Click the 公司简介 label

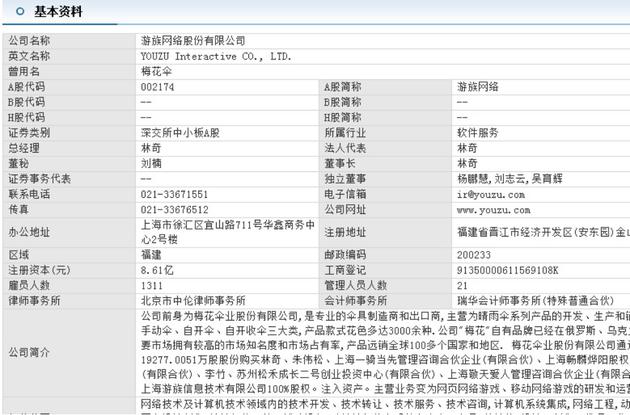pyautogui.click(x=29, y=353)
